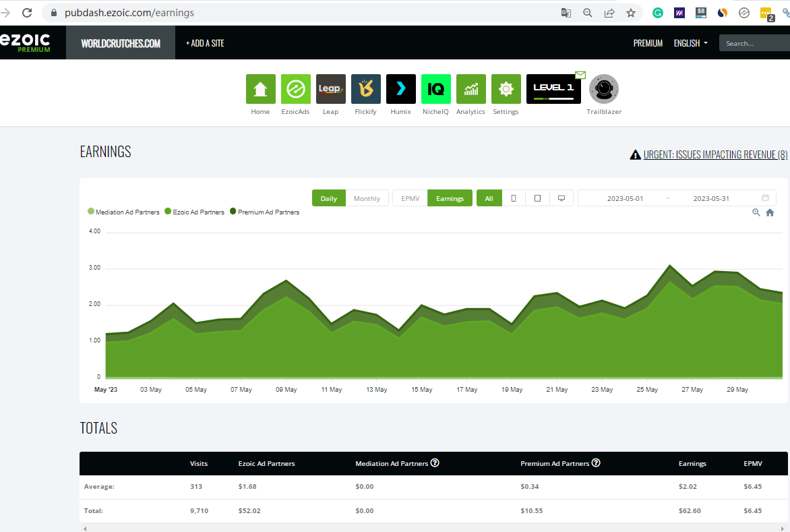Click the total earnings value $62.60
This screenshot has height=532, width=790.
[x=690, y=511]
